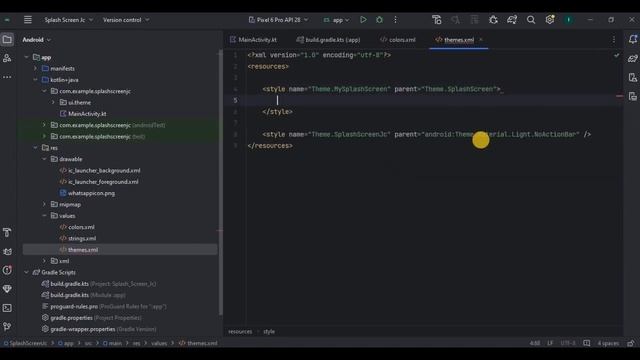Collapse the app module node
The width and height of the screenshot is (640, 360).
(x=27, y=57)
